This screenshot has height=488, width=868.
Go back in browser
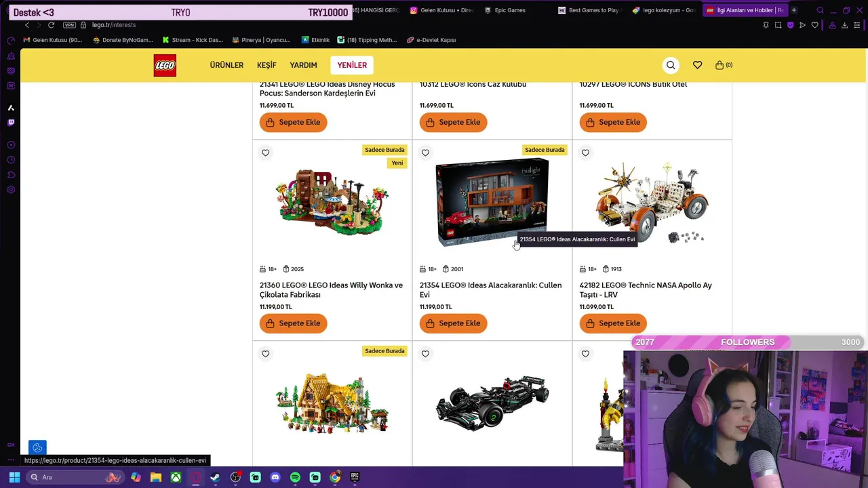click(x=27, y=25)
